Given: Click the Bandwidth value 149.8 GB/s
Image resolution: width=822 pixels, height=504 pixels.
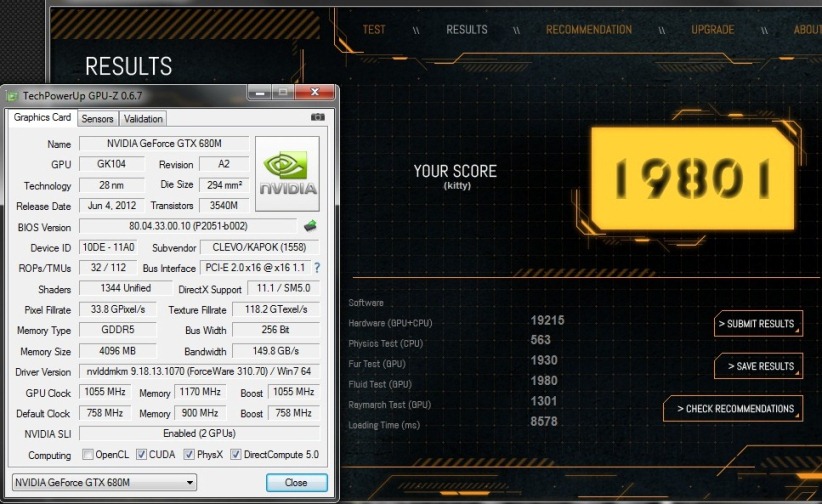Looking at the screenshot, I should pos(276,350).
